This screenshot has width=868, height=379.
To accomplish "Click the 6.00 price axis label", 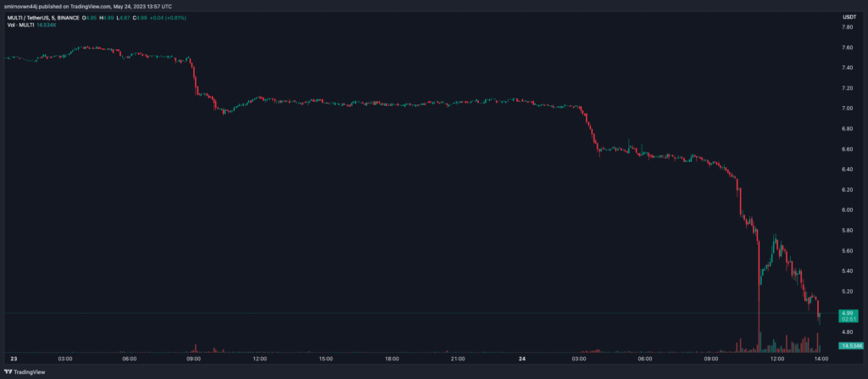I will (847, 210).
